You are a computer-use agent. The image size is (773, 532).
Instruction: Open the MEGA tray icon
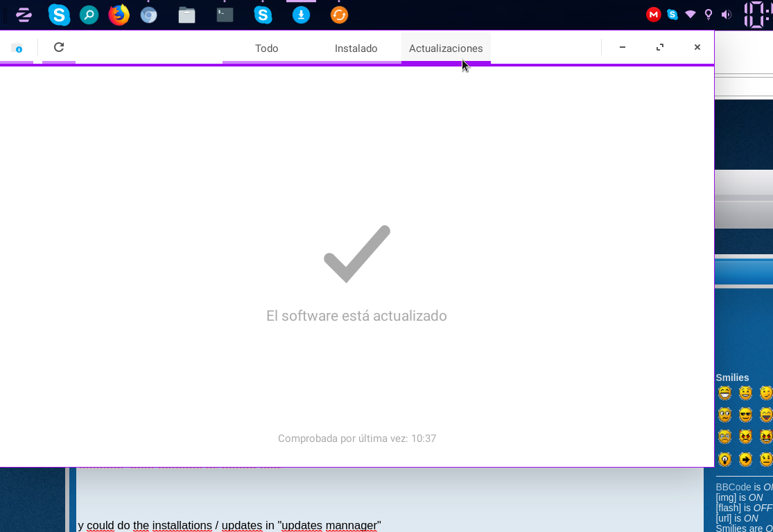tap(653, 15)
